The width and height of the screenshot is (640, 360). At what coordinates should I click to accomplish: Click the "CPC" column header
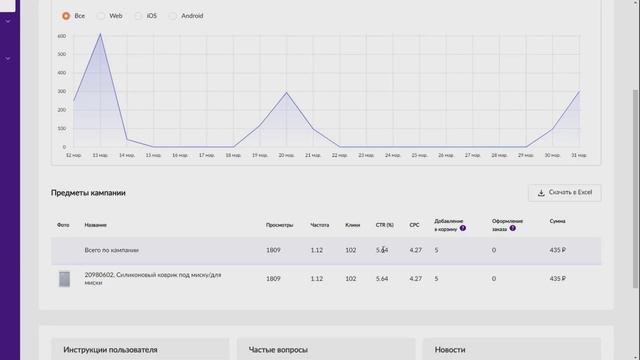click(414, 225)
